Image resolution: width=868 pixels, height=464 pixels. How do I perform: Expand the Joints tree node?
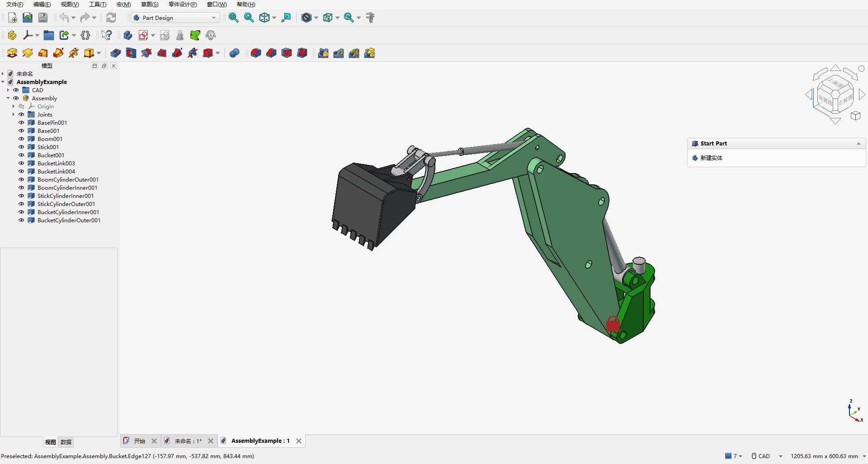pos(14,114)
